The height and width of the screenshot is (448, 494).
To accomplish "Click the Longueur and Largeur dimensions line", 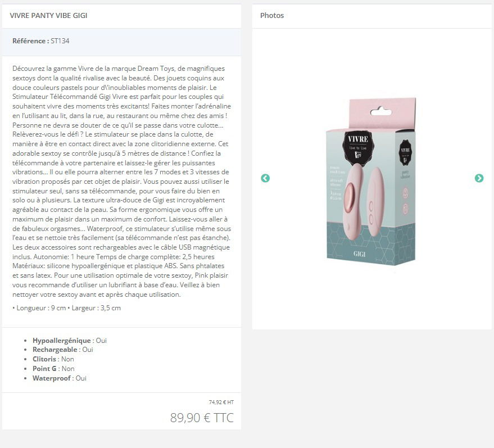I will click(66, 308).
